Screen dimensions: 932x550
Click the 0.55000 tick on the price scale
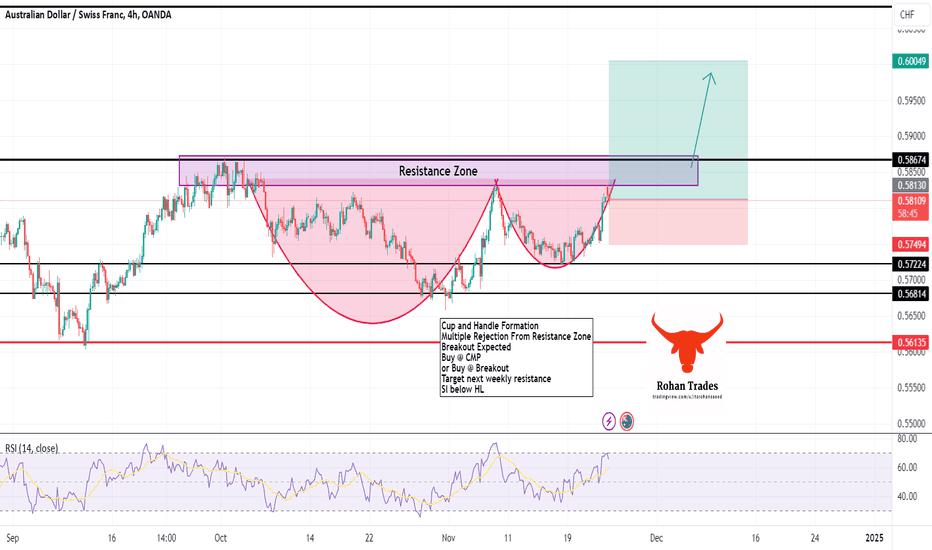point(911,423)
